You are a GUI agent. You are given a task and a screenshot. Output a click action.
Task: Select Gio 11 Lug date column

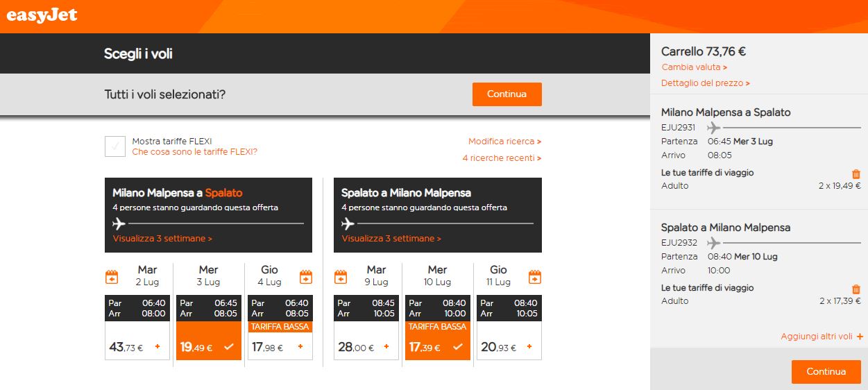tap(499, 275)
